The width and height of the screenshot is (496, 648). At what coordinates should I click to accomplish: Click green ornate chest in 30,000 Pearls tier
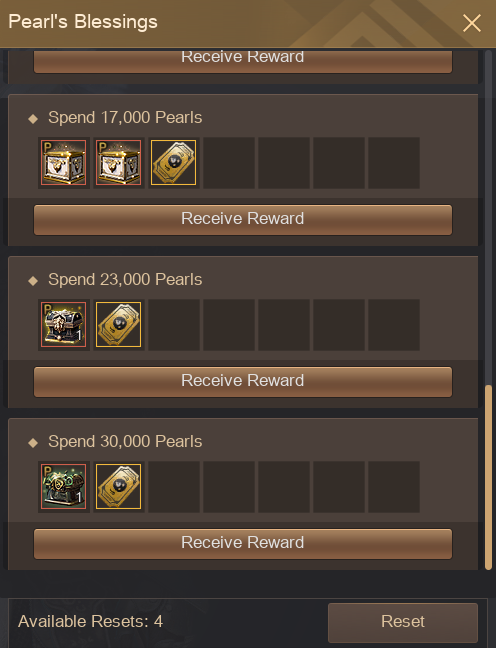click(x=64, y=486)
